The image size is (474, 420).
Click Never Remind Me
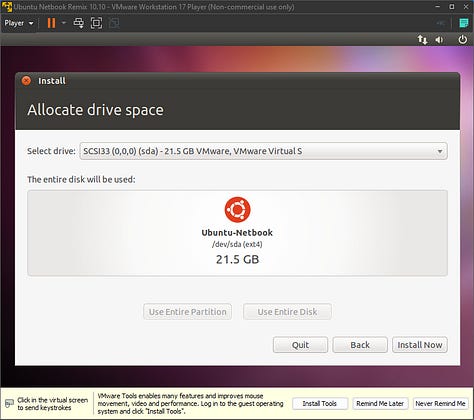tap(440, 404)
